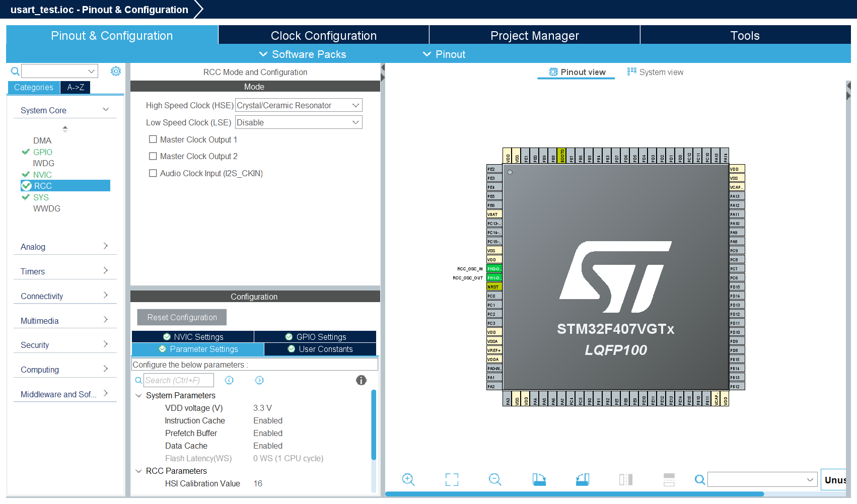Click the category search magnifier icon

click(x=15, y=71)
